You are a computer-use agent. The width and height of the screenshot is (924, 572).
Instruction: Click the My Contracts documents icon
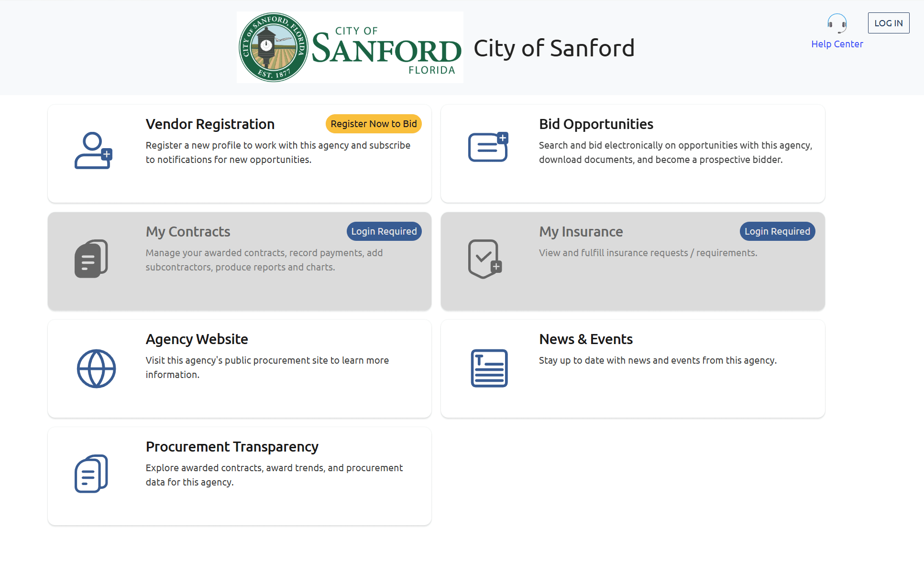(x=91, y=259)
